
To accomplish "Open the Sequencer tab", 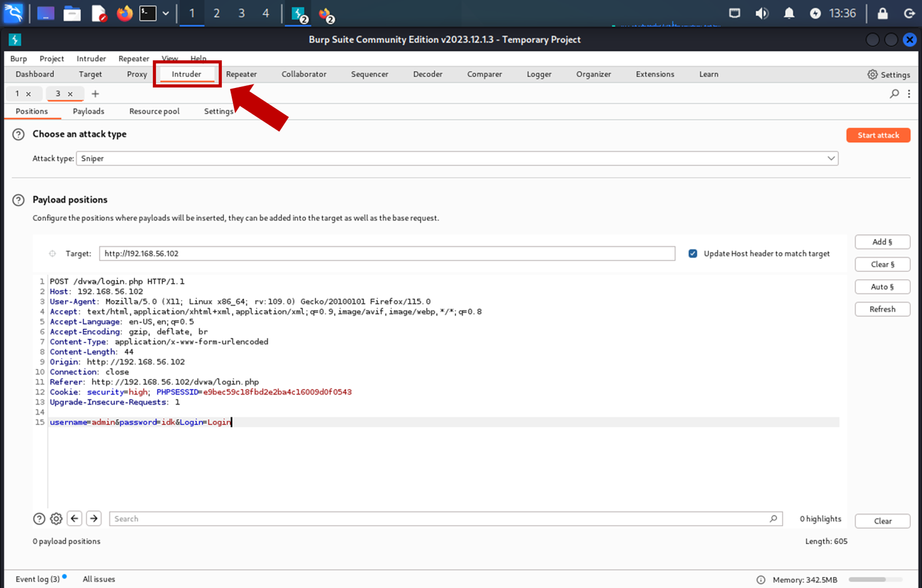I will pyautogui.click(x=369, y=74).
